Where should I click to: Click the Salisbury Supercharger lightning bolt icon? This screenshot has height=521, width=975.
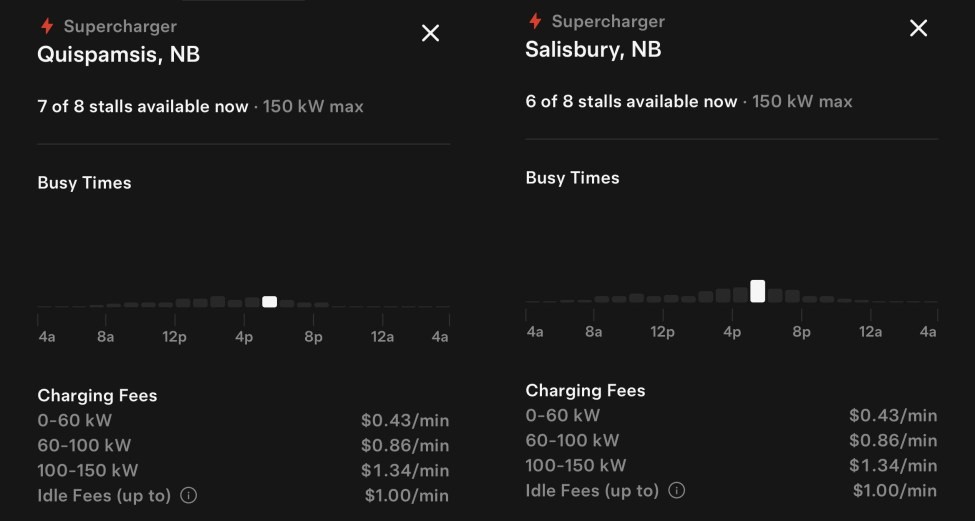tap(535, 21)
